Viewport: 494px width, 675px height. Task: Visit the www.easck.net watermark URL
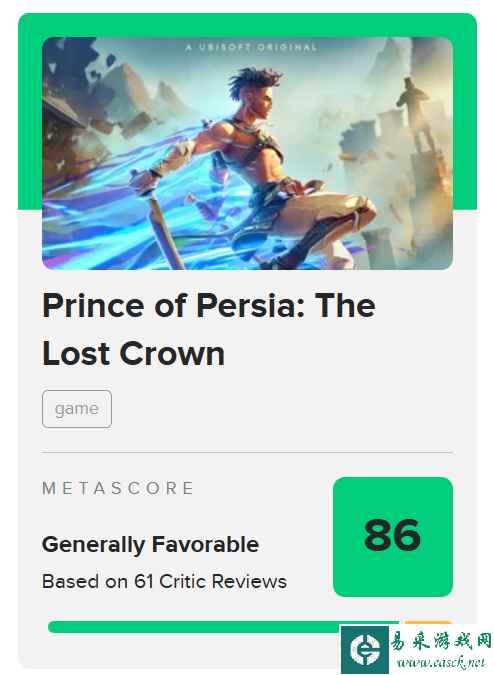(x=441, y=662)
